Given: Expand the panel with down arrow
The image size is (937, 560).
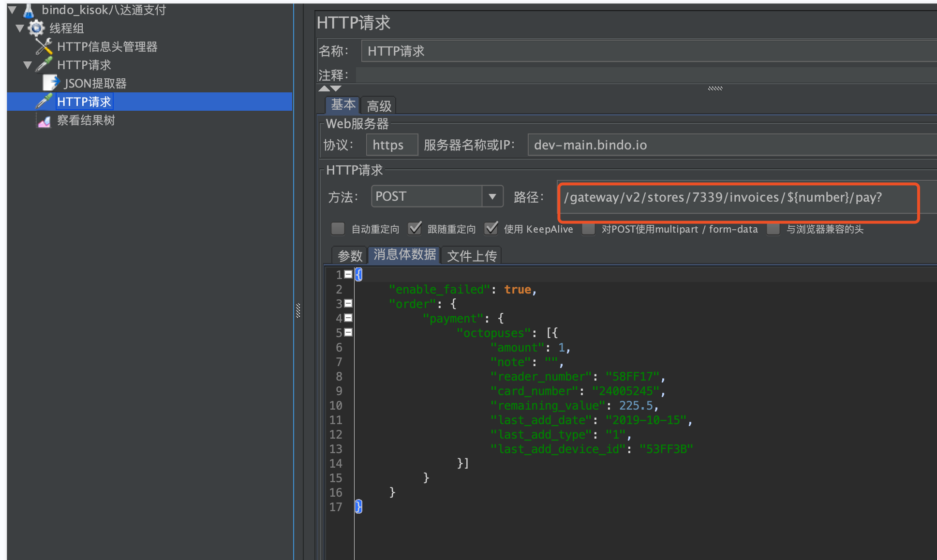Looking at the screenshot, I should (336, 88).
